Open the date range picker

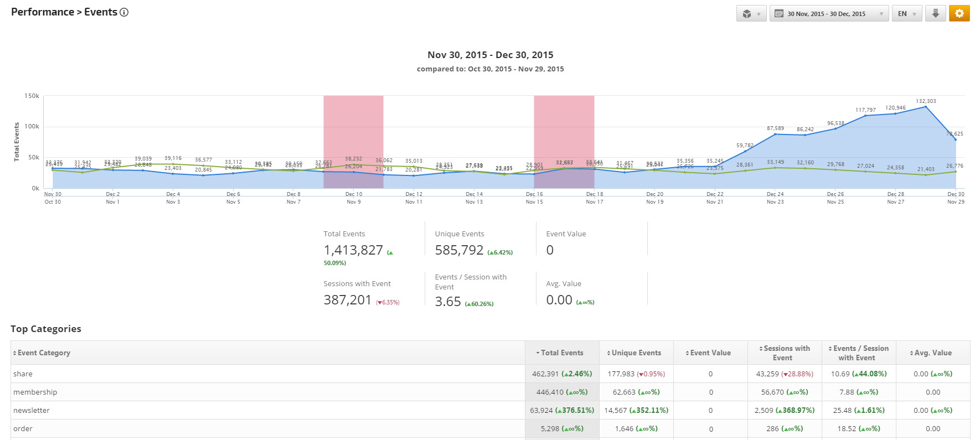tap(828, 14)
